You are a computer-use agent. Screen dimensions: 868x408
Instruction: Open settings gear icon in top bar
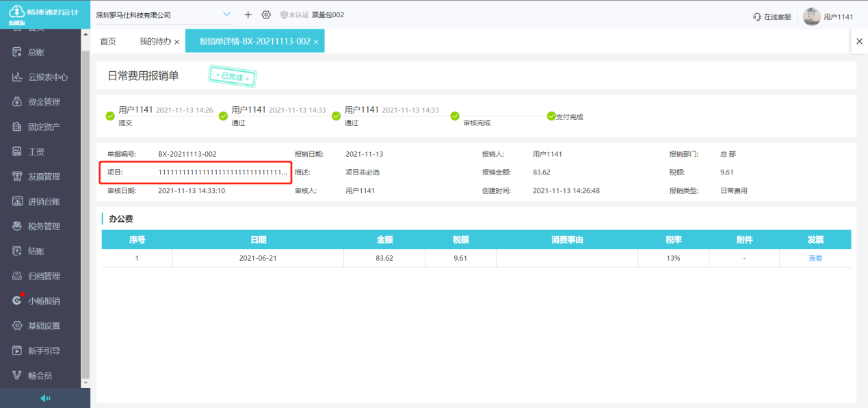[266, 15]
